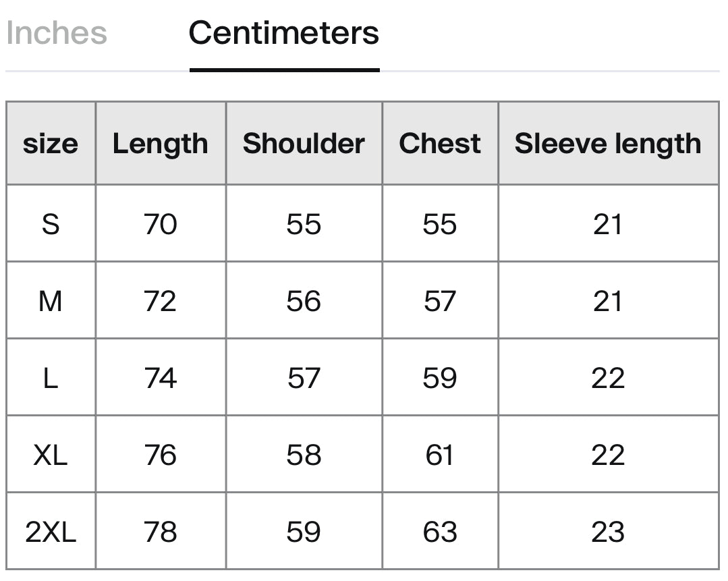The image size is (728, 581).
Task: Select the 2XL size row label
Action: pyautogui.click(x=51, y=532)
